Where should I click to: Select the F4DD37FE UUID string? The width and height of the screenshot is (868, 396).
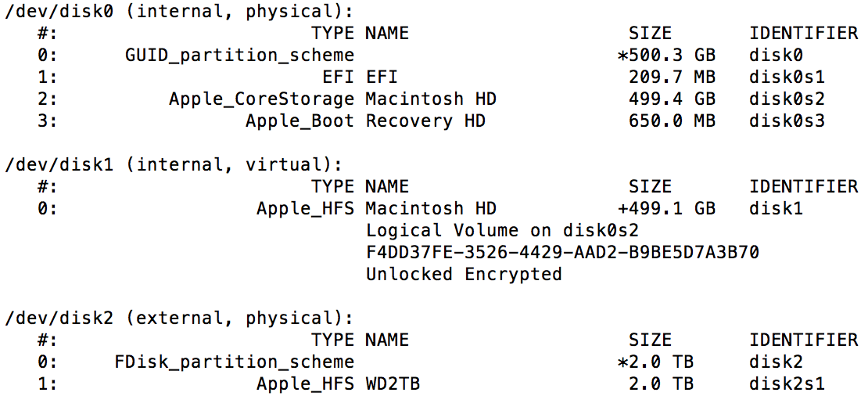[562, 253]
